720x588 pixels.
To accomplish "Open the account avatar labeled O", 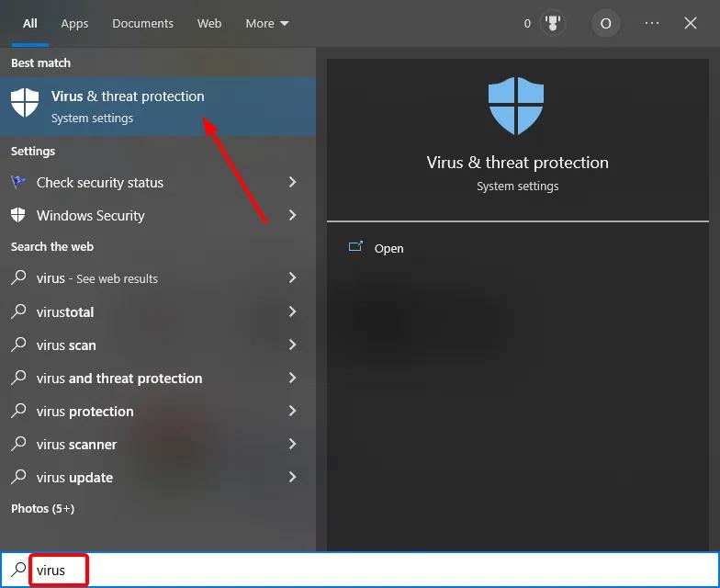I will click(x=606, y=23).
